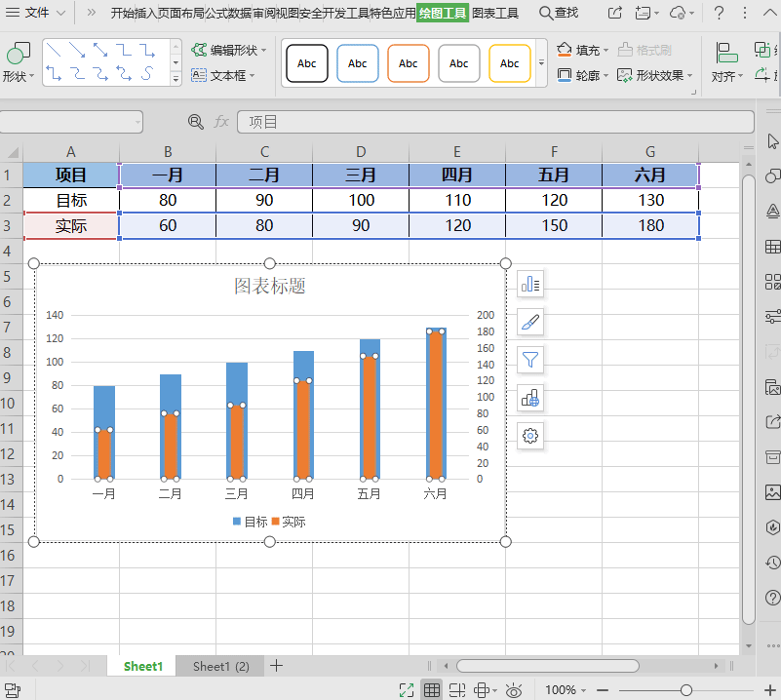Screen dimensions: 781x700
Task: Apply the black outline Abc shape style
Action: coord(307,63)
